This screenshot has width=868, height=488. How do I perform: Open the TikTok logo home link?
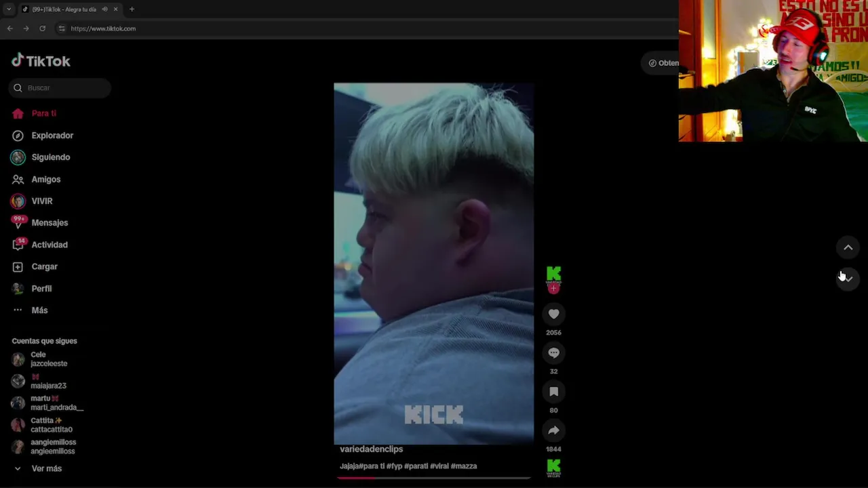tap(41, 61)
